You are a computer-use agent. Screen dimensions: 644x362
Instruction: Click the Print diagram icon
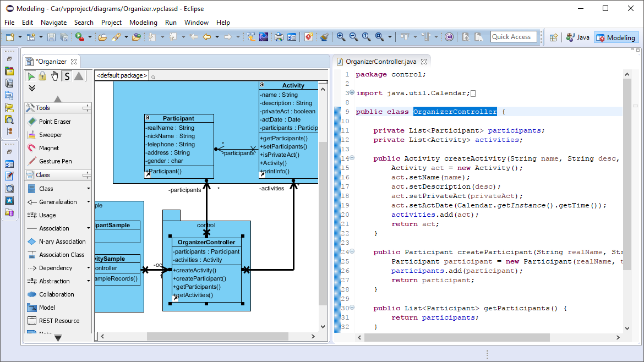[279, 37]
